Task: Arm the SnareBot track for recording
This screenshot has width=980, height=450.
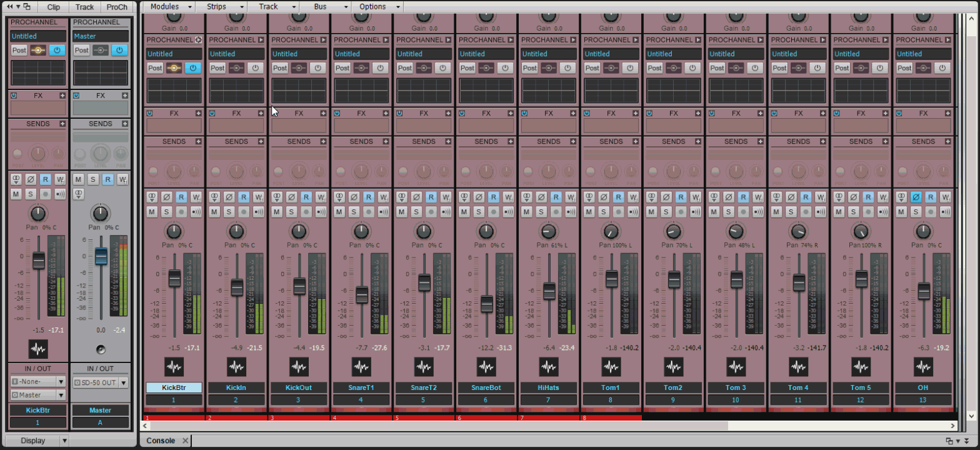Action: point(494,212)
